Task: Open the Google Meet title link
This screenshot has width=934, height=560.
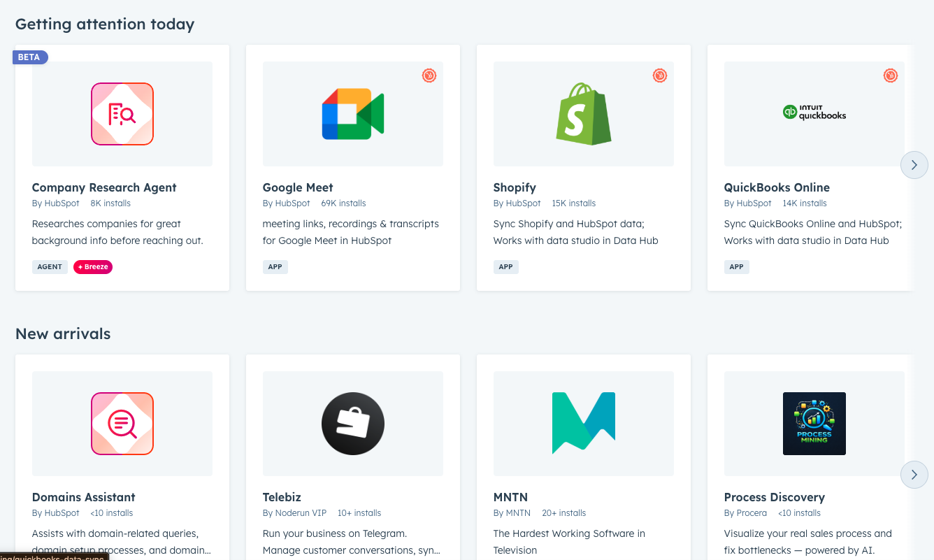Action: tap(298, 187)
